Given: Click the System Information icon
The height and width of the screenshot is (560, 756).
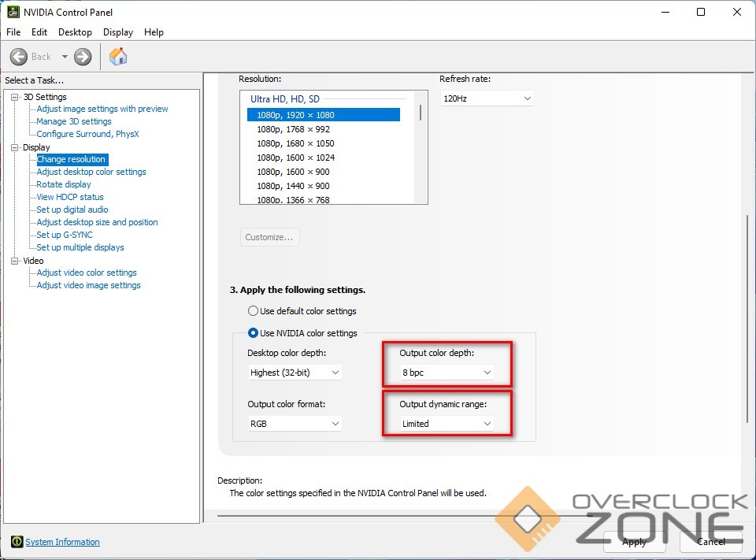Looking at the screenshot, I should (17, 542).
